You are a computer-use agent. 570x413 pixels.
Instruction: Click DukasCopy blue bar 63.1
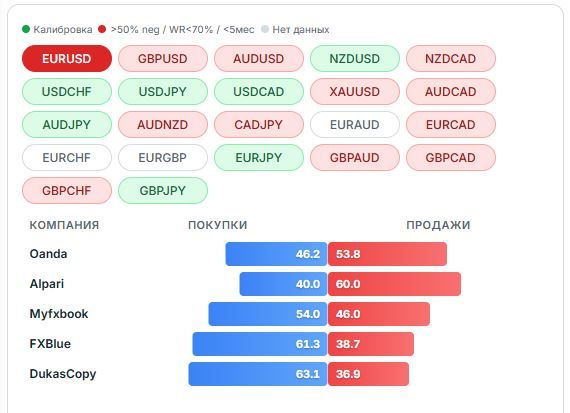click(258, 374)
